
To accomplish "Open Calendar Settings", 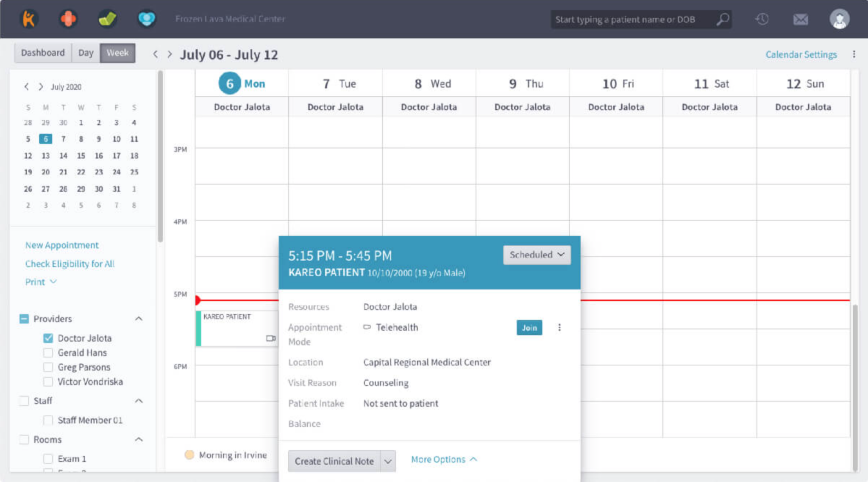I will pos(801,54).
